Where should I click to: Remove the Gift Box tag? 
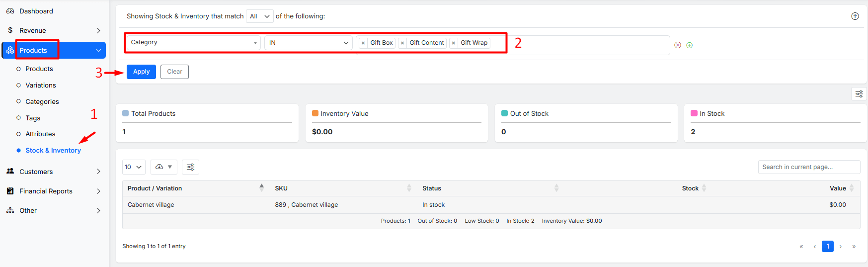[363, 43]
